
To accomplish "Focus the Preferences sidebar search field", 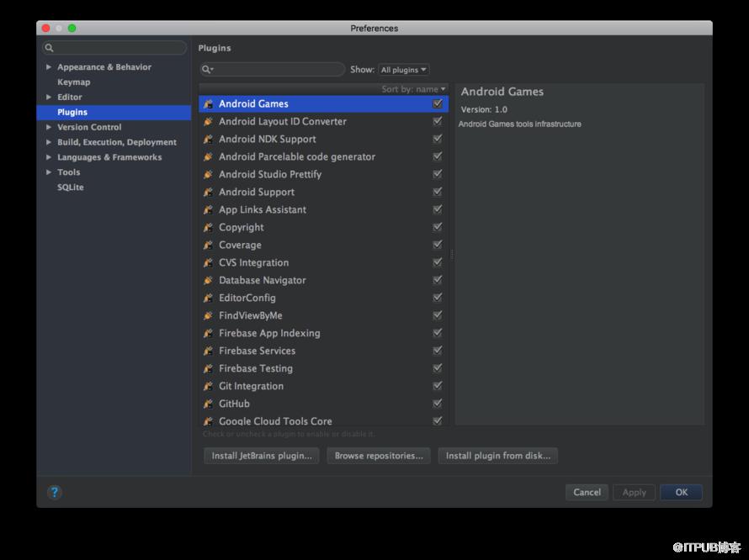I will coord(114,48).
